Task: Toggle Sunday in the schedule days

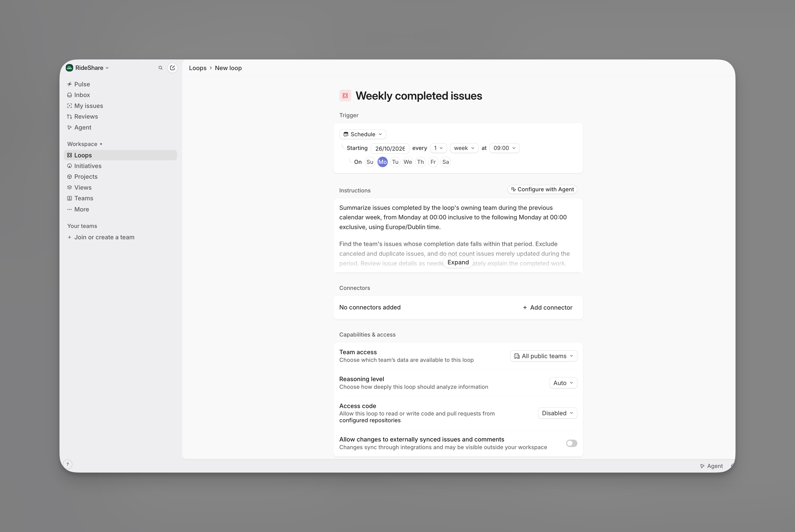Action: [370, 162]
